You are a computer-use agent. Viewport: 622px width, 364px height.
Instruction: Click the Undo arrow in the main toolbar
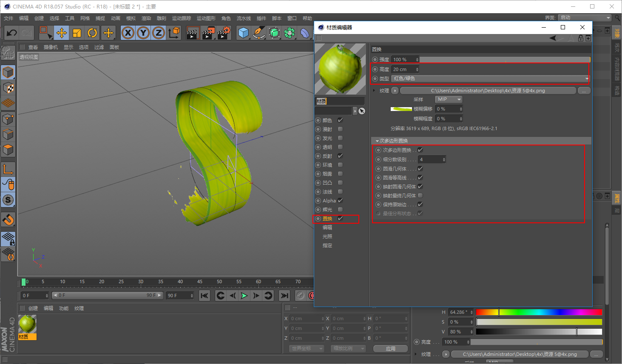pyautogui.click(x=11, y=33)
